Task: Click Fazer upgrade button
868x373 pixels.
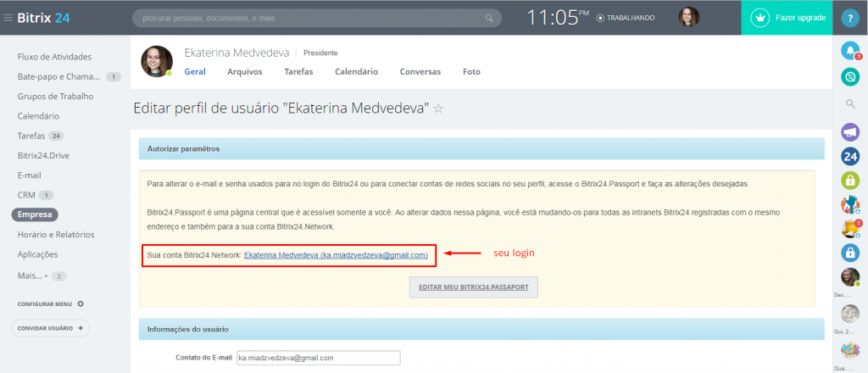Action: [800, 18]
